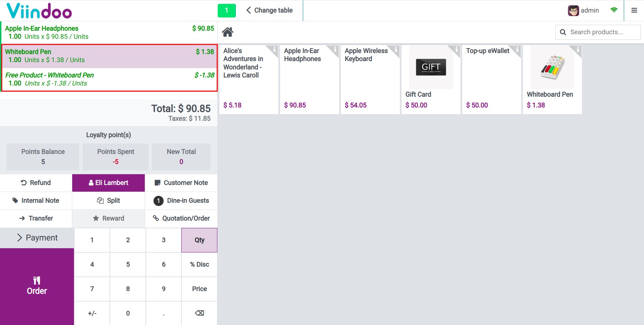
Task: Select customer Eli Lambert
Action: tap(108, 183)
